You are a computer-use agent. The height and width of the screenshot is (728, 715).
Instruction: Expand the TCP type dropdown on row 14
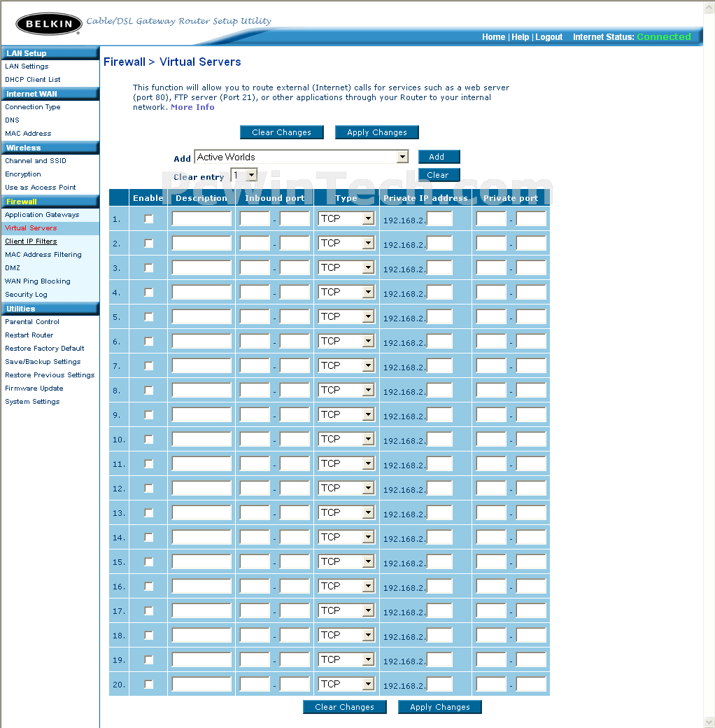[x=346, y=537]
